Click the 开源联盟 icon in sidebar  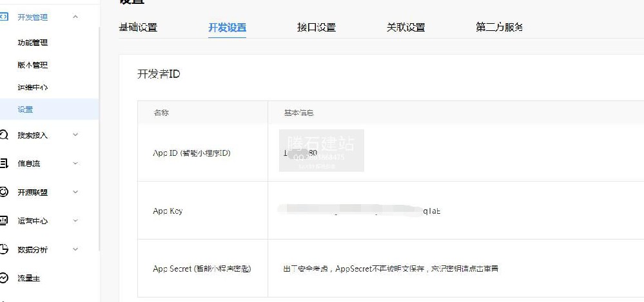(x=4, y=192)
